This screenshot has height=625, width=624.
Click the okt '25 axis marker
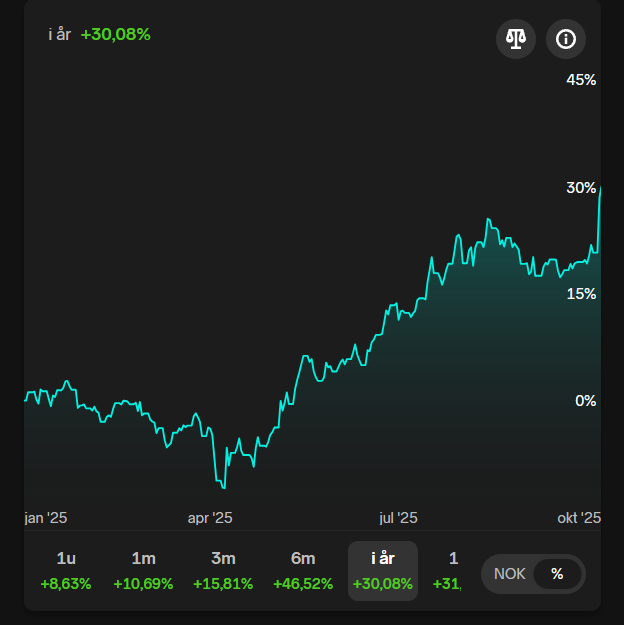(x=579, y=518)
